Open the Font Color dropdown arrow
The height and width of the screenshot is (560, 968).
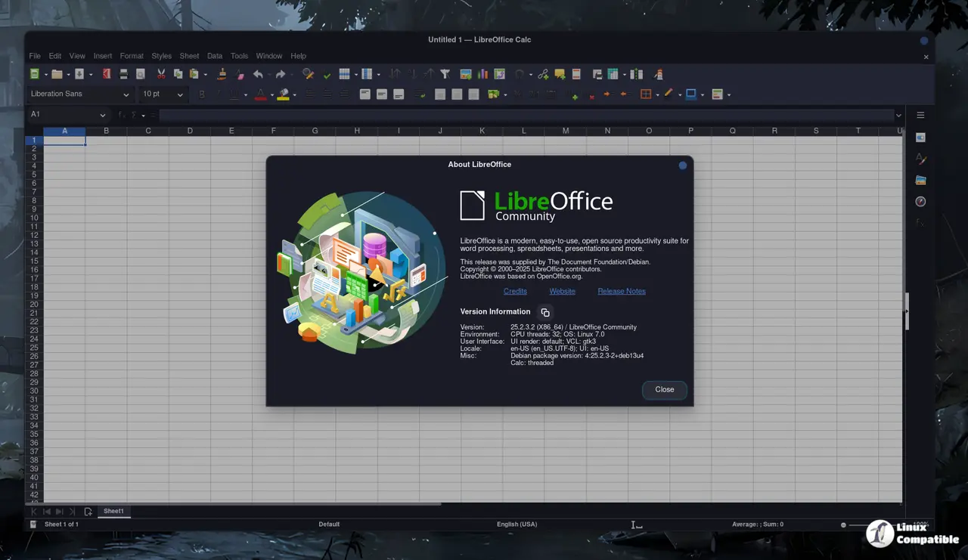pos(271,94)
